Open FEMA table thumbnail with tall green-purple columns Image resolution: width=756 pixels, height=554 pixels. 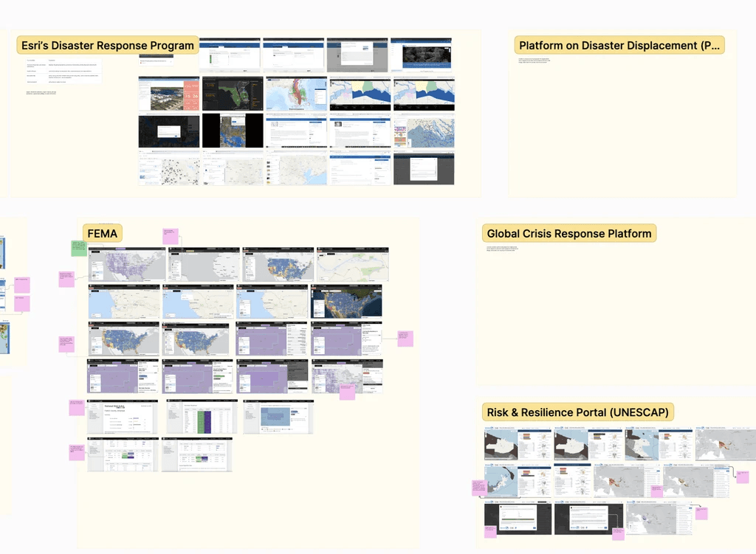pos(202,417)
